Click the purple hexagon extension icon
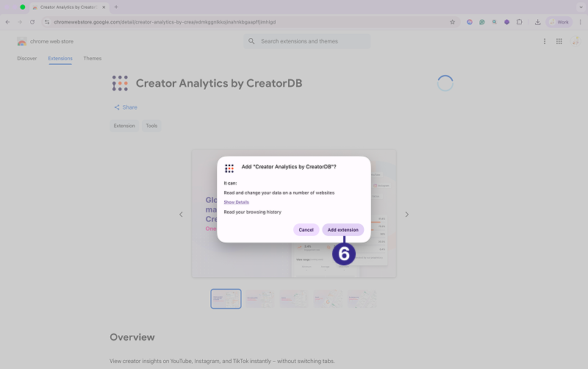 pos(506,22)
